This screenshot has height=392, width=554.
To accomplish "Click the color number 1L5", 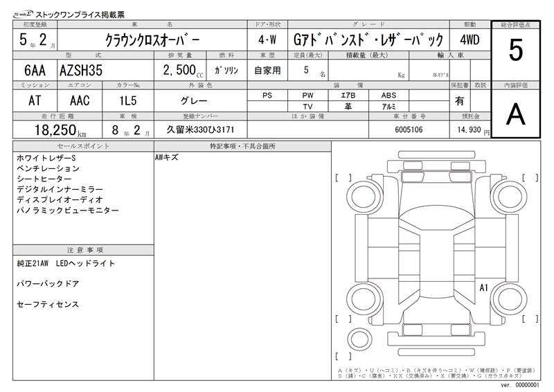I will (x=128, y=100).
